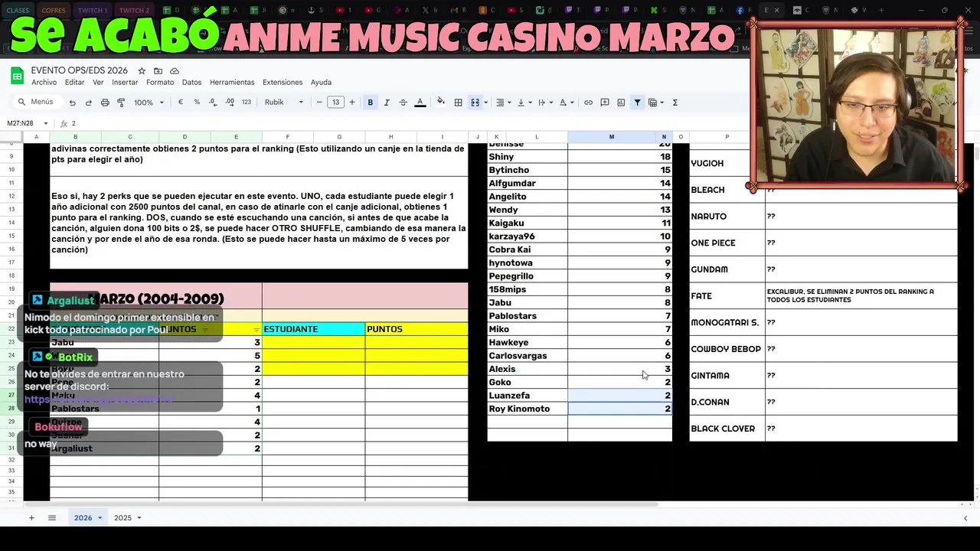Screen dimensions: 980x551
Task: Open the Archivo menu
Action: [44, 83]
